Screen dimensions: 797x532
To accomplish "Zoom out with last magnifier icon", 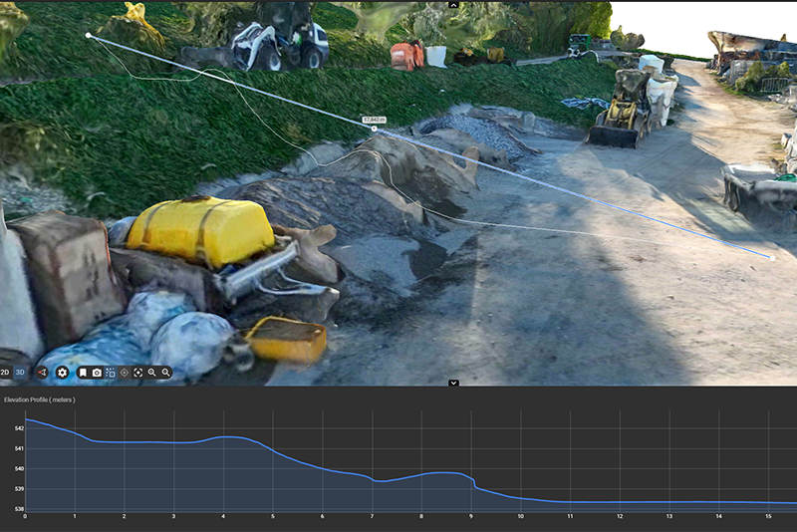I will click(165, 373).
